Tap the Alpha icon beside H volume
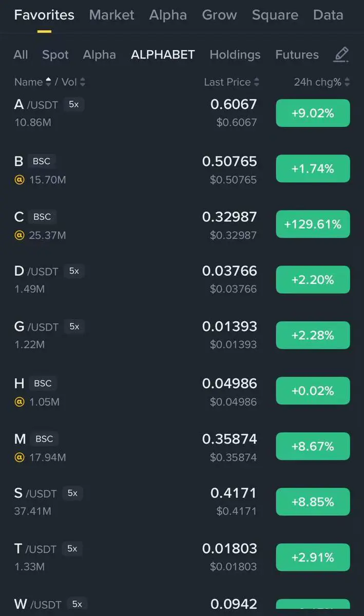364x616 pixels. [x=20, y=402]
